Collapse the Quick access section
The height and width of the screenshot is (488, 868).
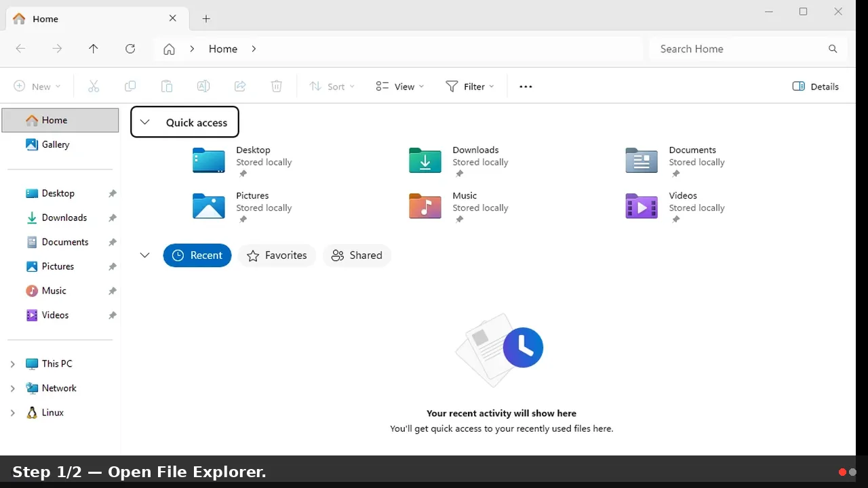coord(144,123)
